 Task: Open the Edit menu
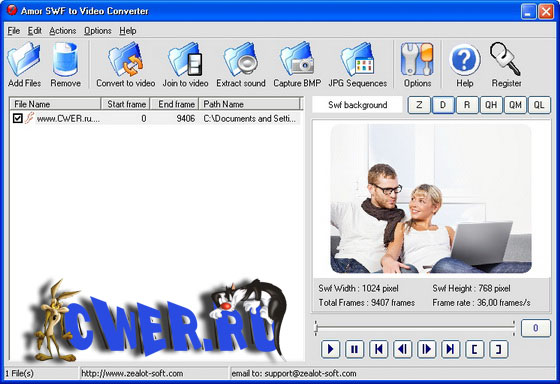point(35,31)
